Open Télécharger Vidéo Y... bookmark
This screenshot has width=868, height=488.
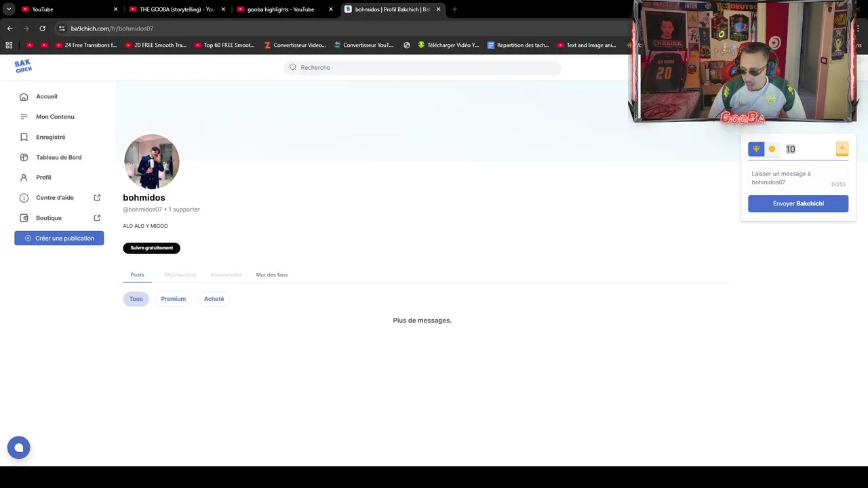[448, 45]
